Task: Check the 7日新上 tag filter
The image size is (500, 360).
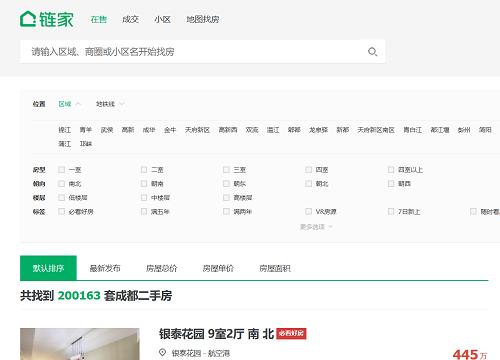Action: 391,211
